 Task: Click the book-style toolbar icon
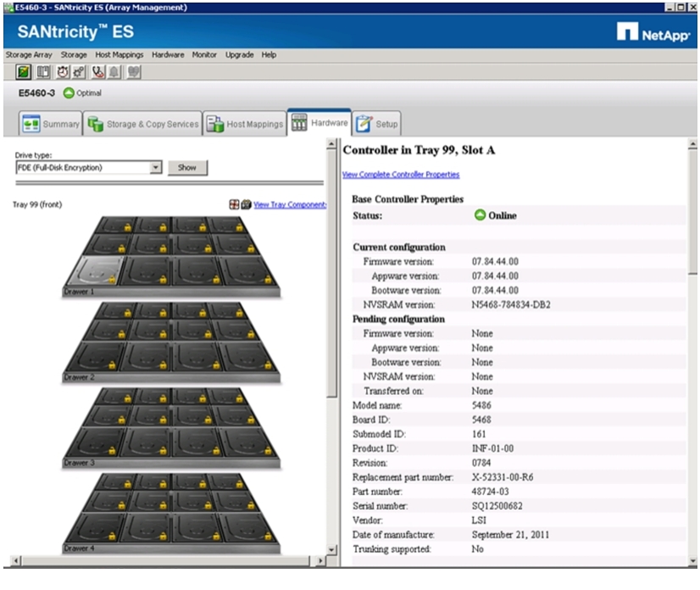click(x=43, y=72)
